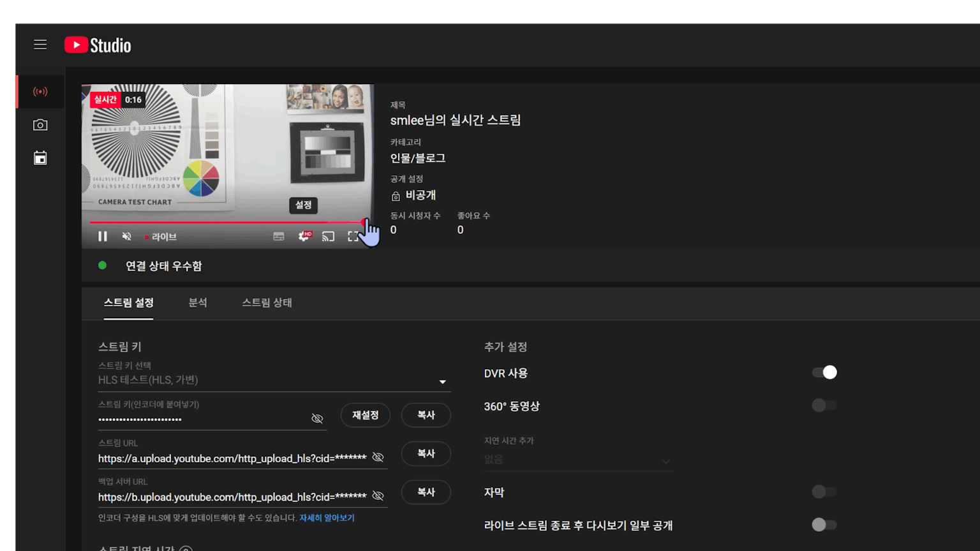Click the 자세히 알아보기 link
This screenshot has width=980, height=551.
(x=327, y=518)
